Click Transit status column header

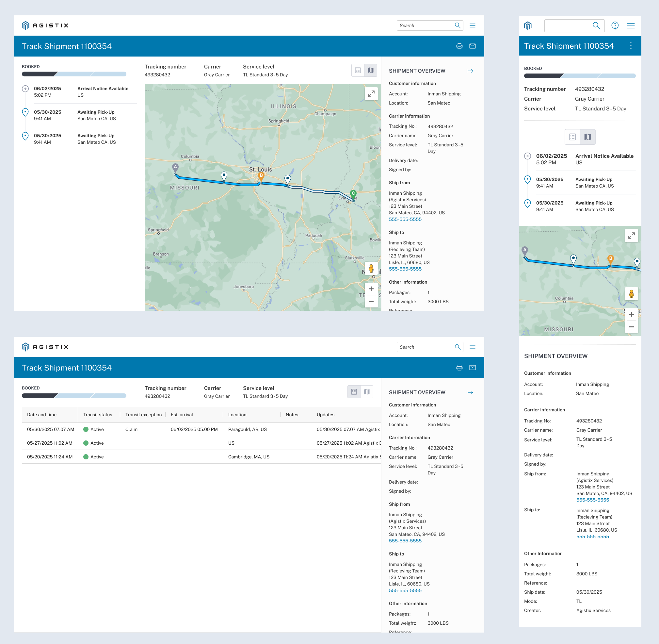click(97, 415)
